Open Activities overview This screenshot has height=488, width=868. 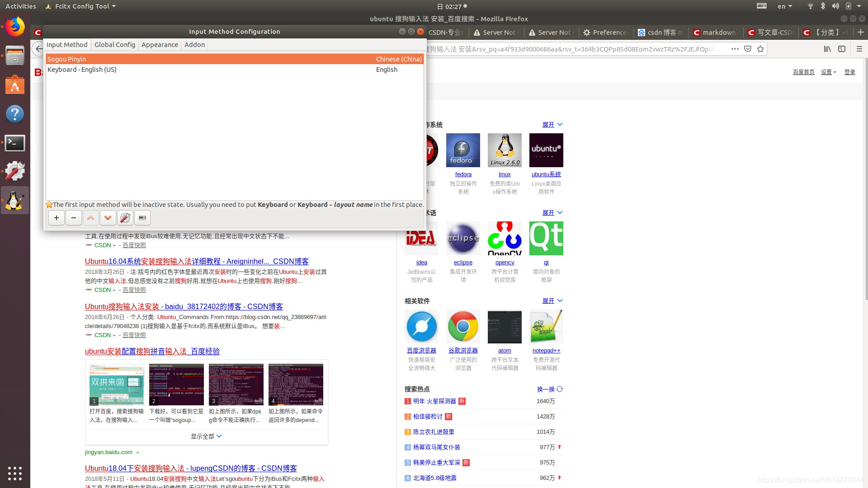pyautogui.click(x=21, y=6)
